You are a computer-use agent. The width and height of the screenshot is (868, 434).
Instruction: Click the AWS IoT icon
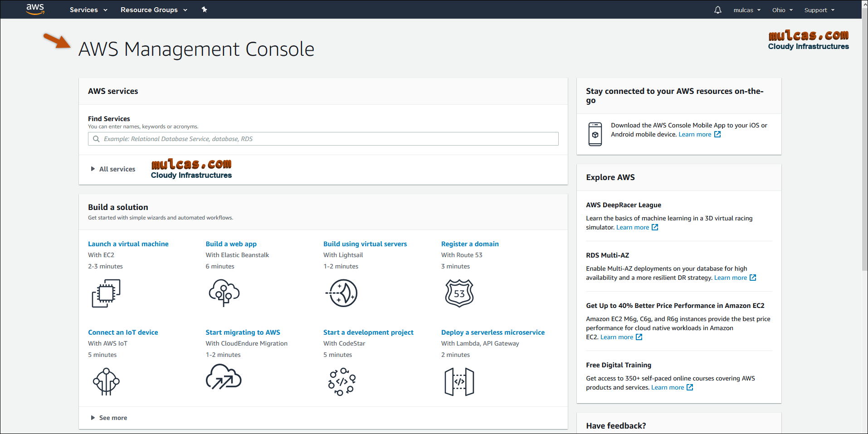pyautogui.click(x=106, y=381)
